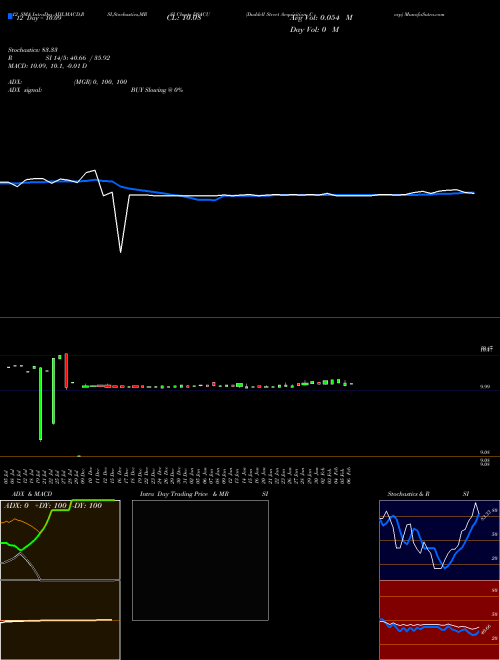This screenshot has width=500, height=660.
Task: Click the 'ADX signal:' label
Action: [x=25, y=90]
